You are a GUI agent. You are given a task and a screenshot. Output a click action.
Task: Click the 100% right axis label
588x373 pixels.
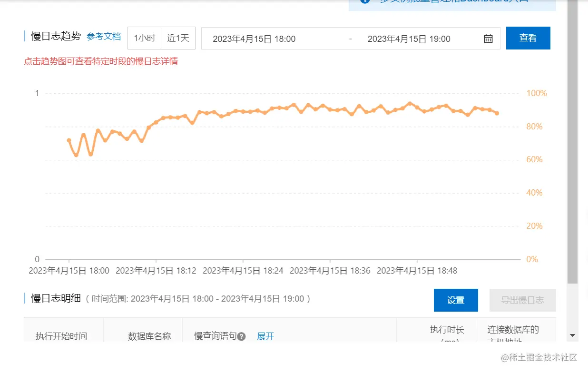537,93
